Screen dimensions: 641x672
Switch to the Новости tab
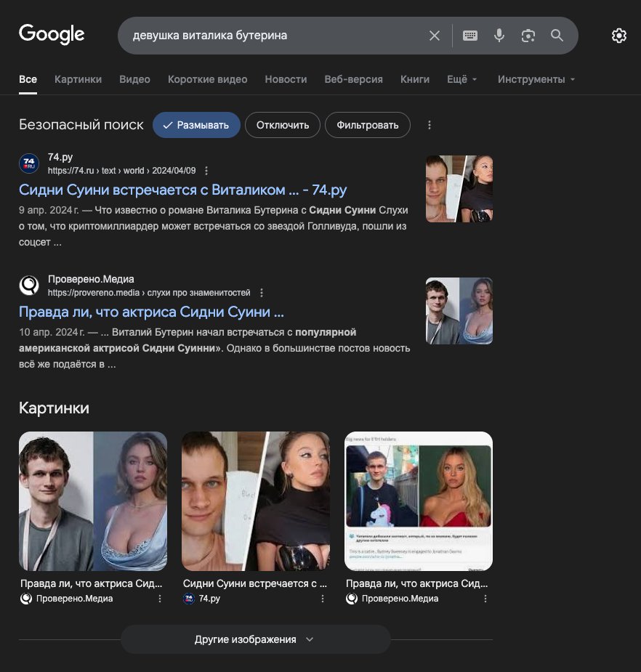pos(286,79)
